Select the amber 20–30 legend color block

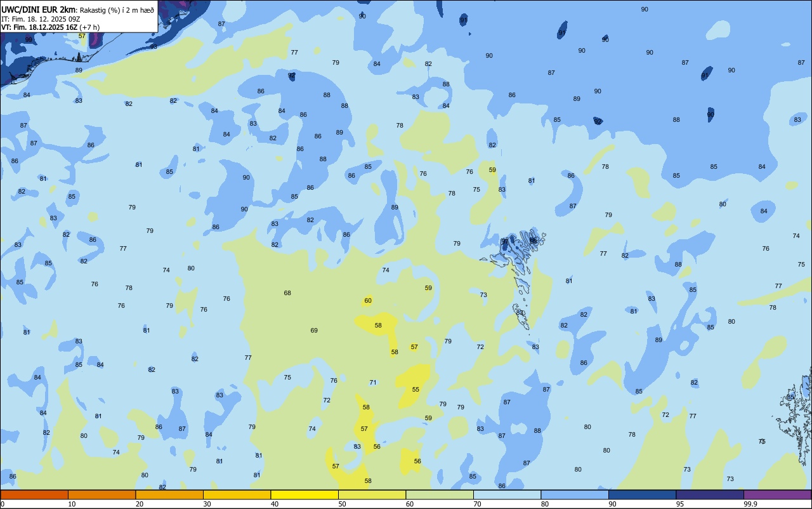pos(169,494)
